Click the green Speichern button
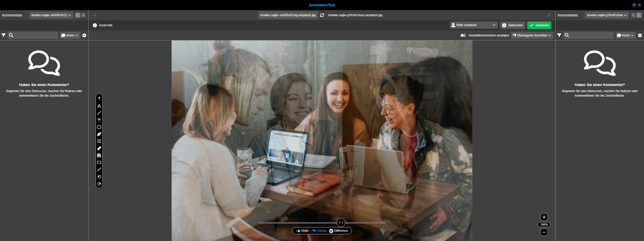Screen dimensions: 644x241 tap(539, 25)
